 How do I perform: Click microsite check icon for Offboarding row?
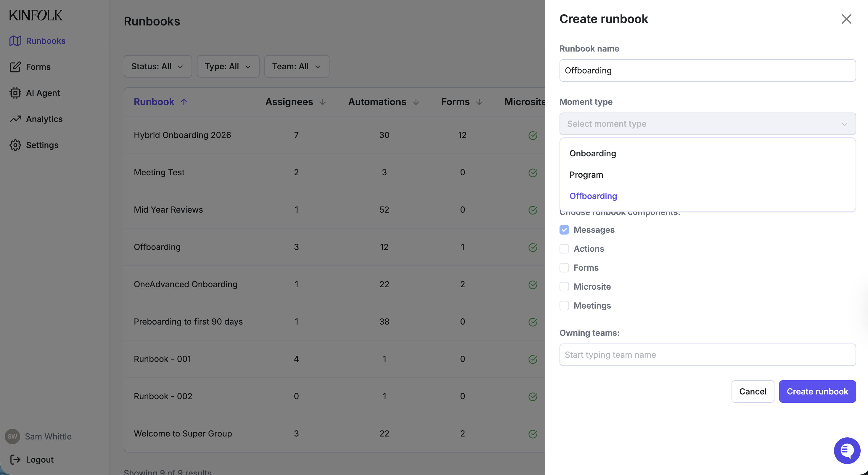click(533, 248)
